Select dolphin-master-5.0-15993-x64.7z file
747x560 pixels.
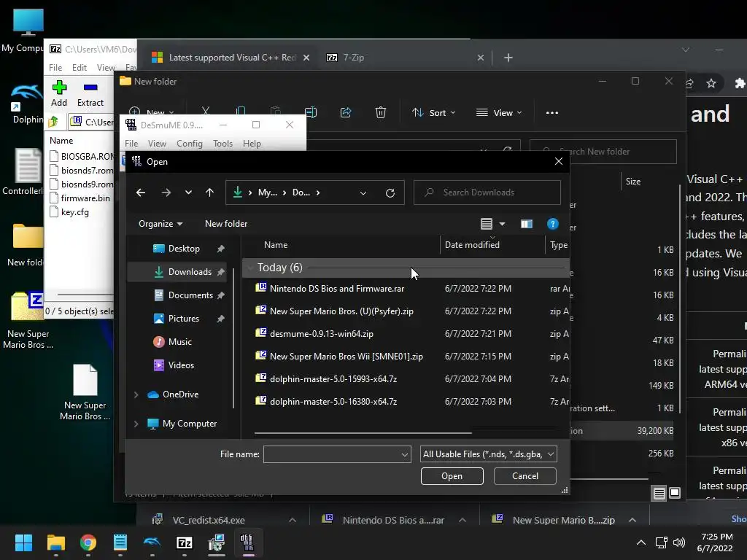333,379
